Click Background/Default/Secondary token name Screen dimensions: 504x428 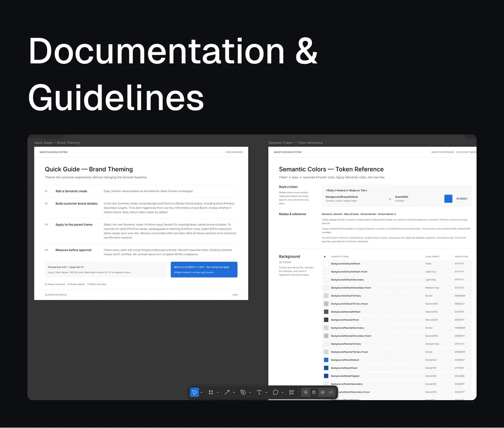pyautogui.click(x=348, y=279)
